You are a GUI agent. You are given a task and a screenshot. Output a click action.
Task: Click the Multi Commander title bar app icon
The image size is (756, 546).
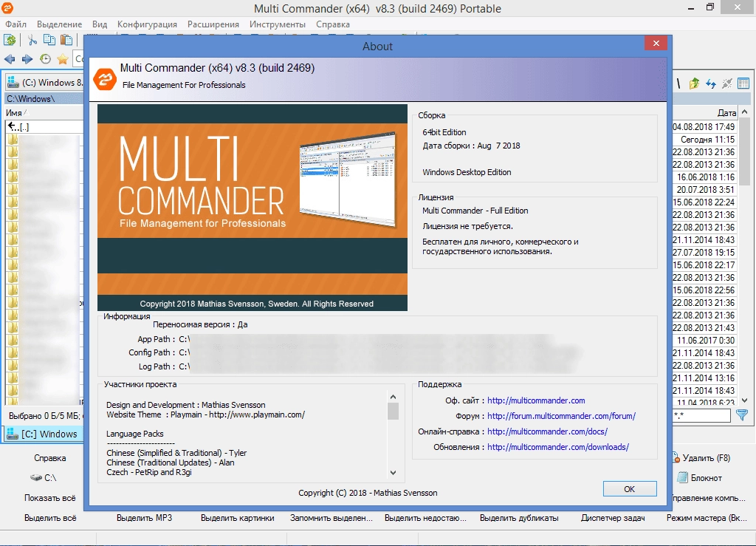click(7, 7)
